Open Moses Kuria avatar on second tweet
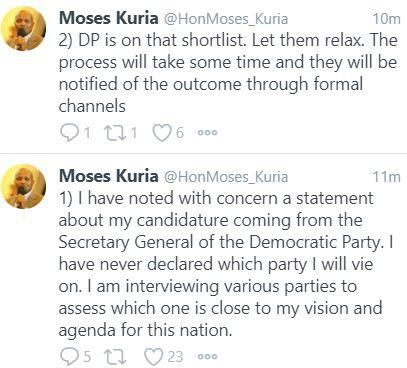The height and width of the screenshot is (368, 407). [x=23, y=187]
